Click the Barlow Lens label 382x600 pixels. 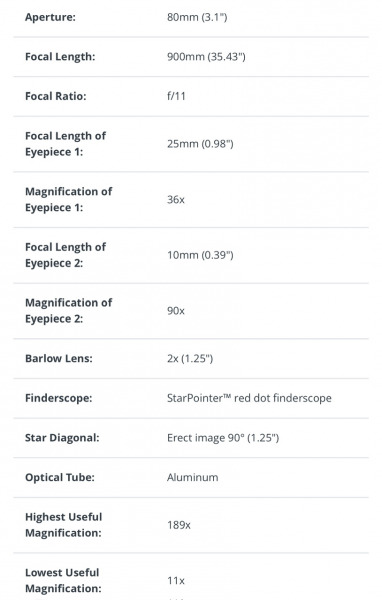point(59,359)
